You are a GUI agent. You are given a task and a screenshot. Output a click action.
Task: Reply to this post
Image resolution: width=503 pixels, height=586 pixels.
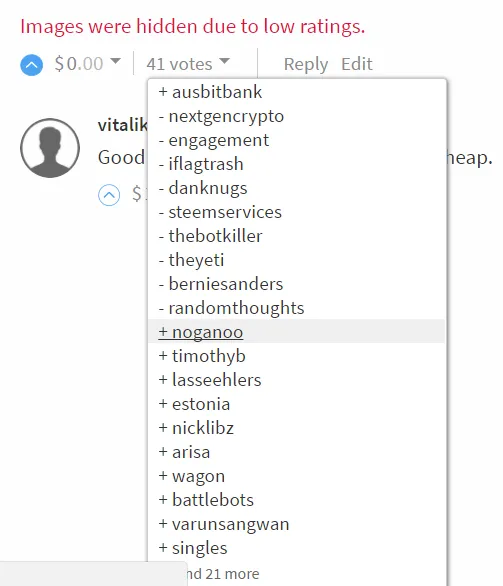(306, 64)
